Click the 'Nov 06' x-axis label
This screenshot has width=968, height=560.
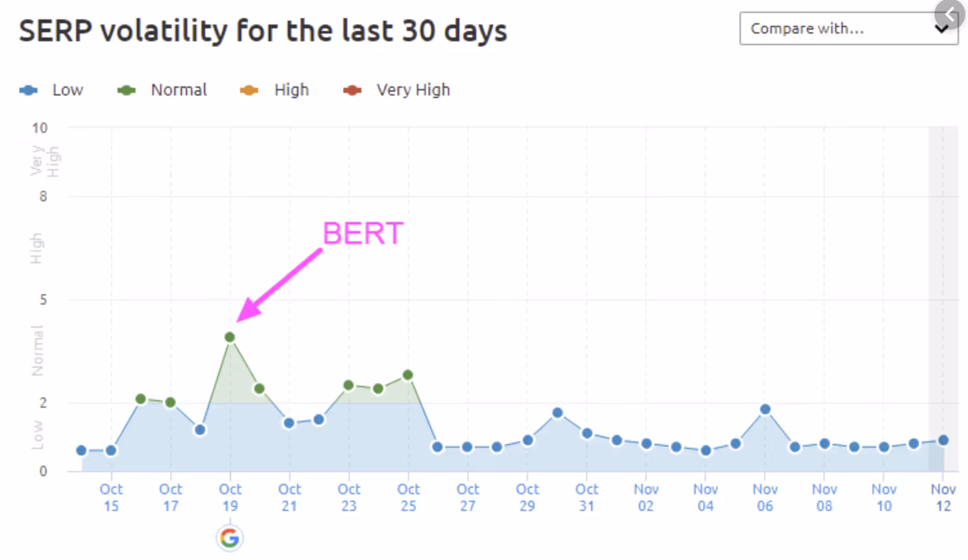[765, 497]
